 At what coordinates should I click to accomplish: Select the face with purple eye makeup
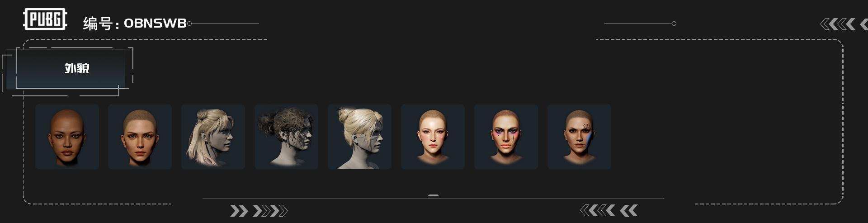coord(506,137)
